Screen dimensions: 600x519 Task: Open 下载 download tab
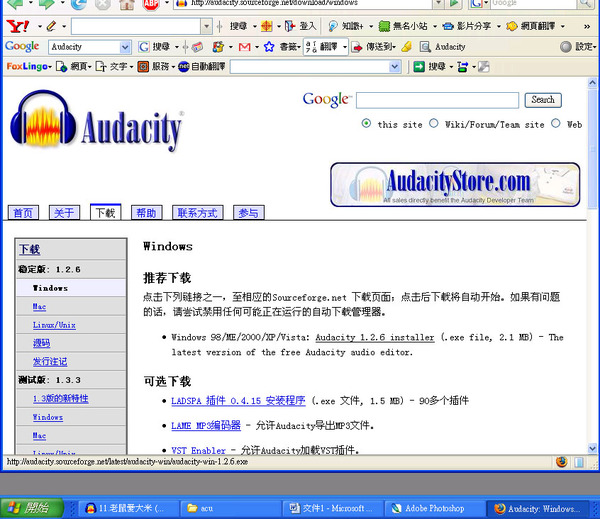pyautogui.click(x=106, y=212)
